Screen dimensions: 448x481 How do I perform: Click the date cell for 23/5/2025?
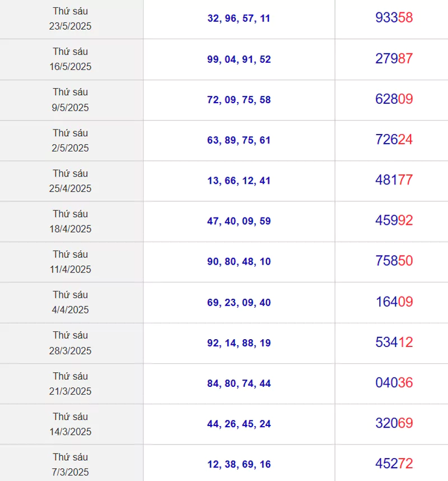coord(71,18)
